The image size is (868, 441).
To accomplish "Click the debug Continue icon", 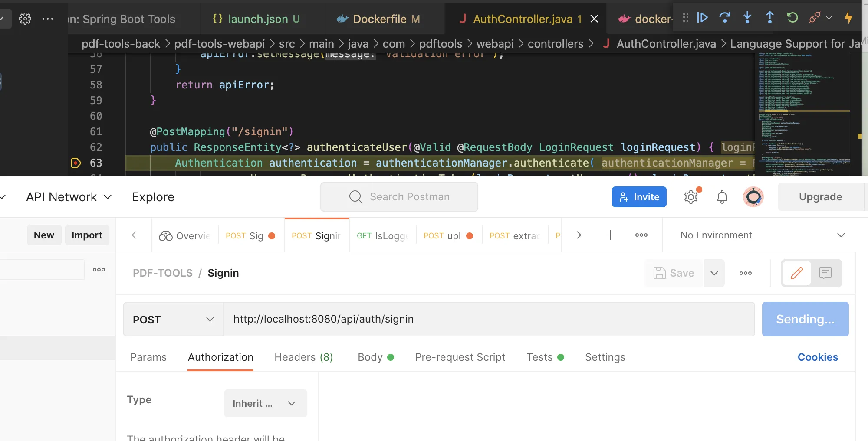I will (x=702, y=18).
